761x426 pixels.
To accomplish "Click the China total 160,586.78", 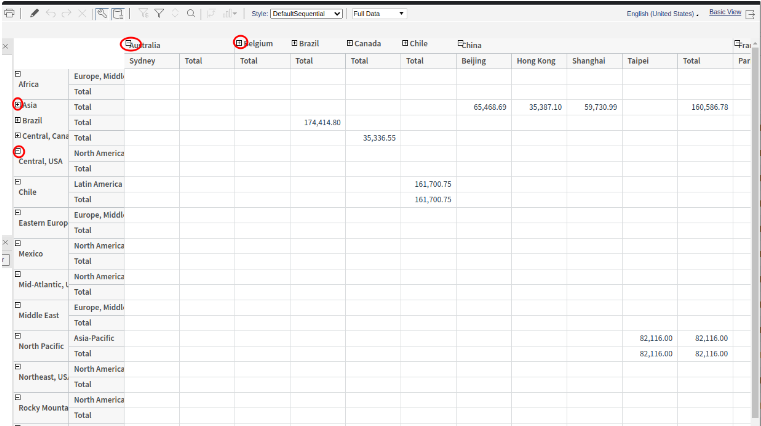I will 710,107.
